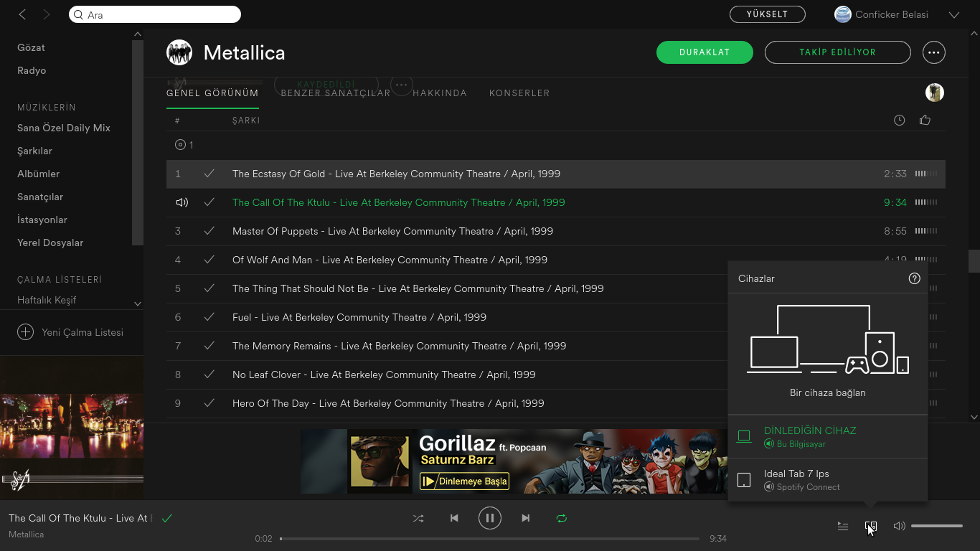The width and height of the screenshot is (980, 551).
Task: Toggle saved checkmark beside now-playing title
Action: coord(167,518)
